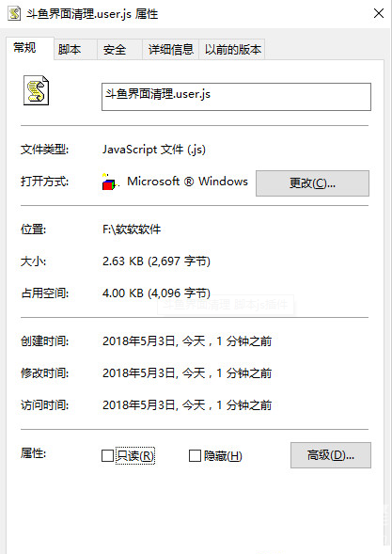Click the Microsoft ® Windows program name
392x554 pixels.
pyautogui.click(x=187, y=182)
